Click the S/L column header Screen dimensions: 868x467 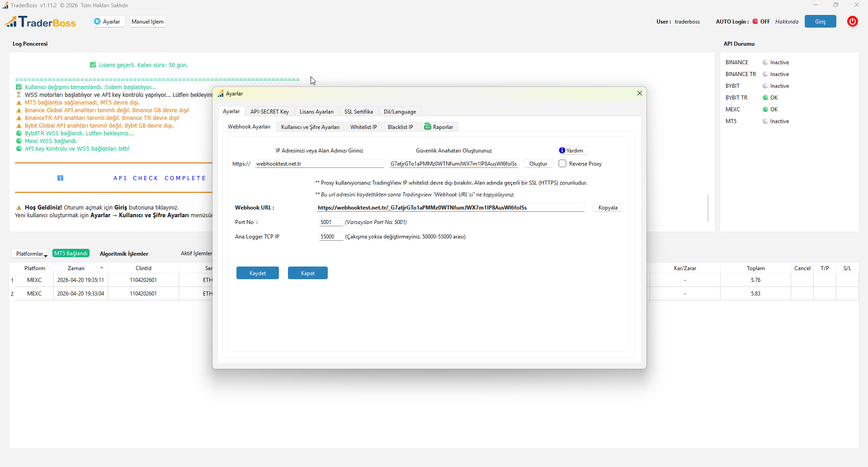[847, 268]
